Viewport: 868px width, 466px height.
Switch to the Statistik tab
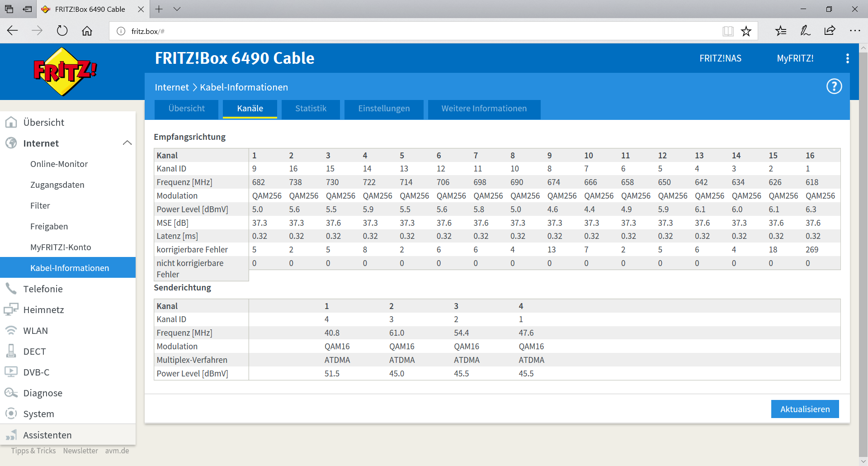(311, 109)
